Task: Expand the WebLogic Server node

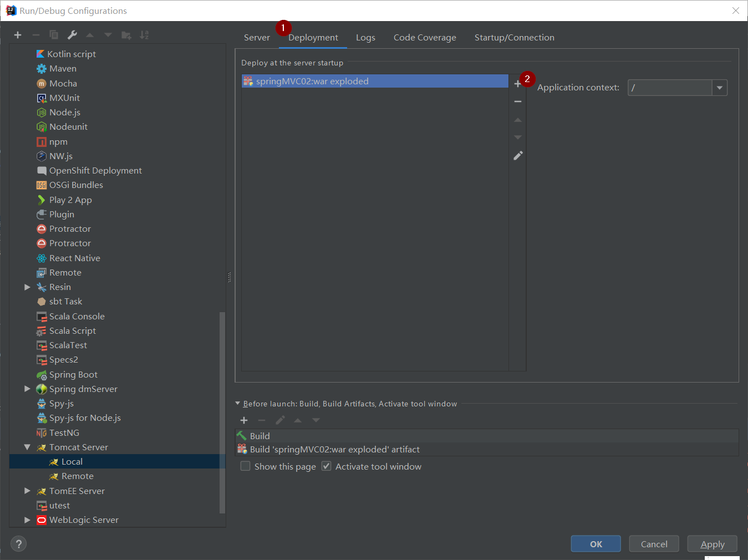Action: click(x=27, y=520)
